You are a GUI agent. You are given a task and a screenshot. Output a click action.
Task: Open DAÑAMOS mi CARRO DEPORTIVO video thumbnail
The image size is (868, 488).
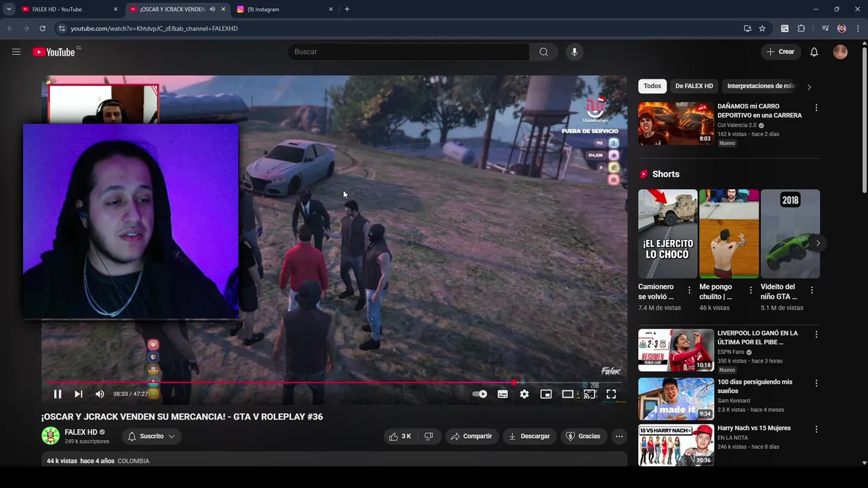click(x=675, y=123)
